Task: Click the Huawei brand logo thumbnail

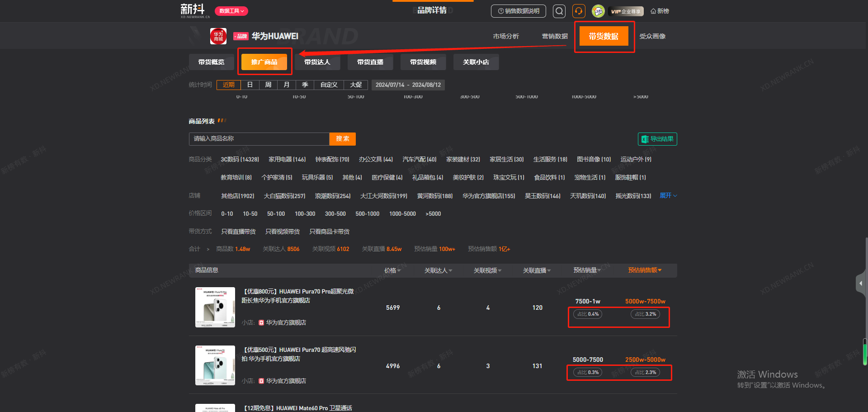Action: click(218, 36)
